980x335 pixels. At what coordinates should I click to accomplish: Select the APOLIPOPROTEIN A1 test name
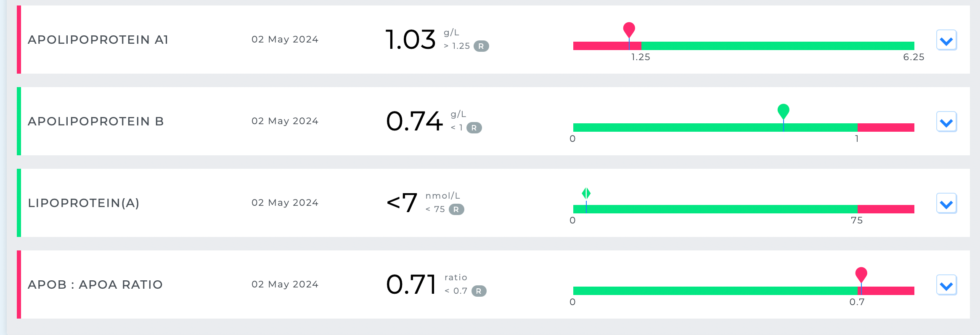98,40
